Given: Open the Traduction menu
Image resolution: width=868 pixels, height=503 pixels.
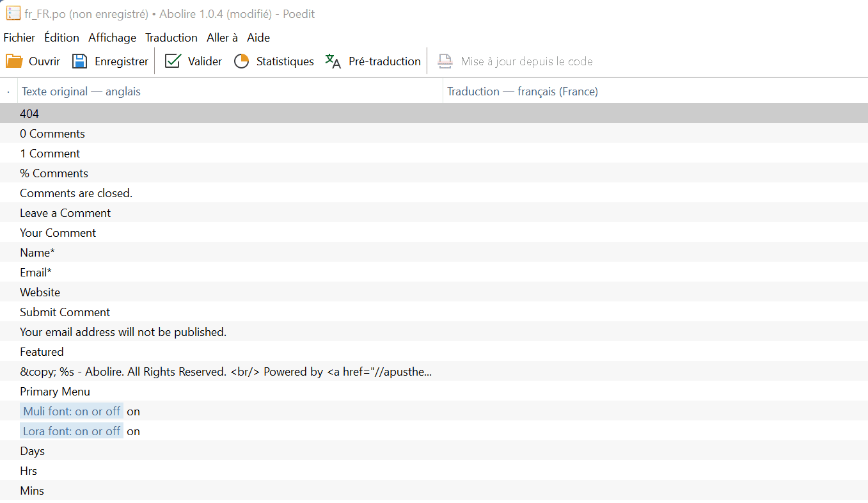Looking at the screenshot, I should point(171,38).
